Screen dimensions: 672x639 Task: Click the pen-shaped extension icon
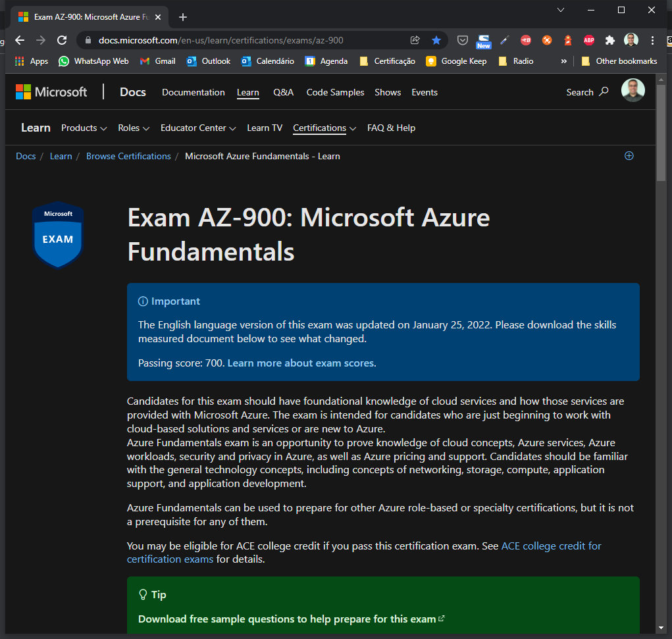click(x=504, y=40)
